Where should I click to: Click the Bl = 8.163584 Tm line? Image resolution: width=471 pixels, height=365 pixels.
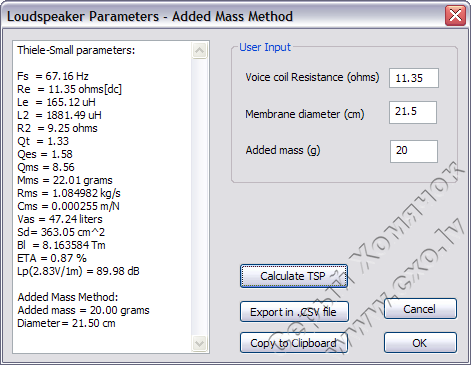61,245
